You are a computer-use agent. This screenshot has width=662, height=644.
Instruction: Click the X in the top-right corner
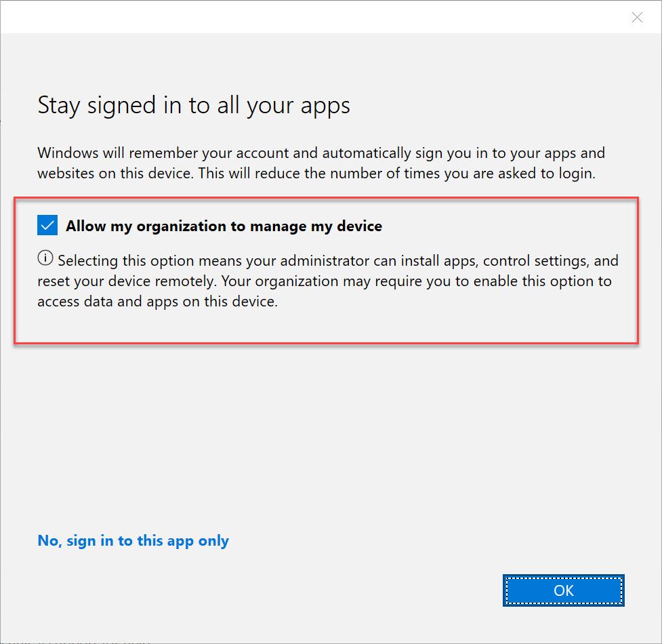(637, 18)
